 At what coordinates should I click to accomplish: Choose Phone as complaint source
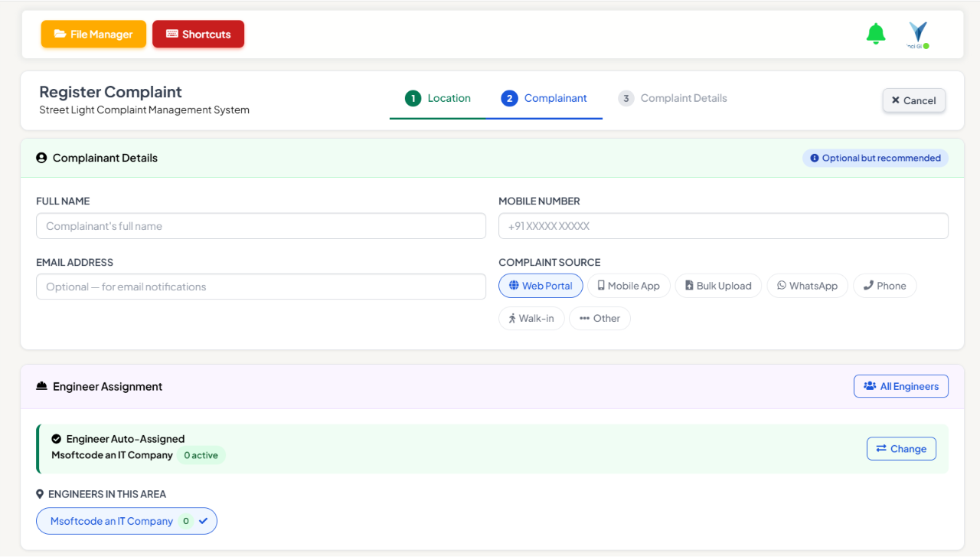coord(885,286)
